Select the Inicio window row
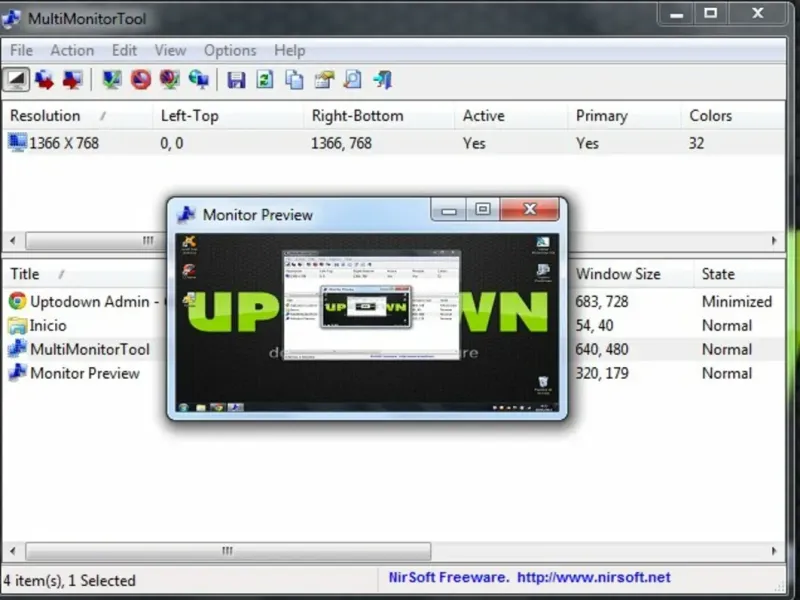The width and height of the screenshot is (800, 600). tap(393, 326)
